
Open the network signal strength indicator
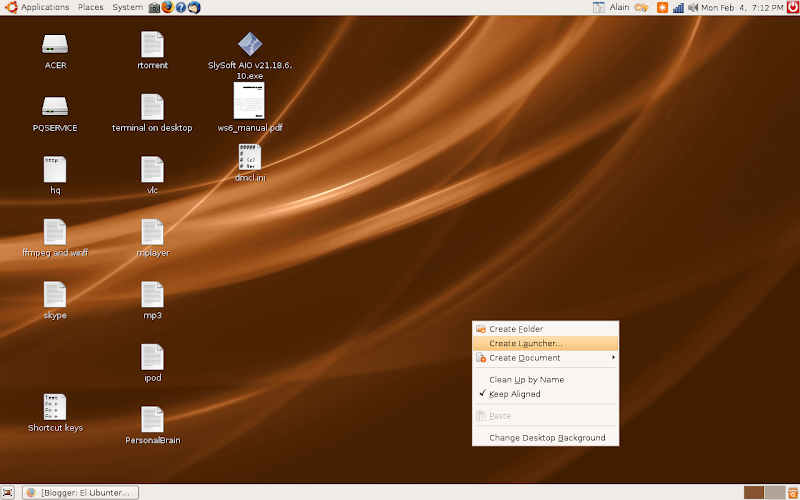pyautogui.click(x=678, y=8)
